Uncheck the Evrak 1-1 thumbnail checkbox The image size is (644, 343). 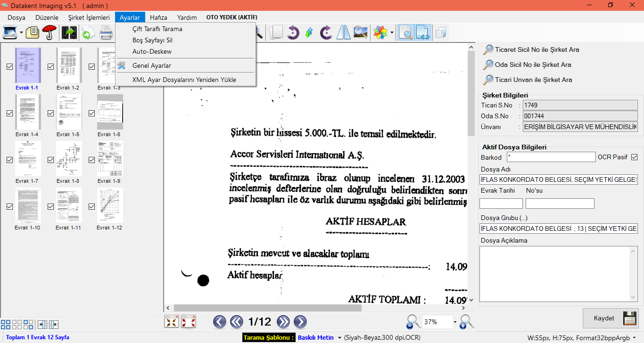point(9,67)
